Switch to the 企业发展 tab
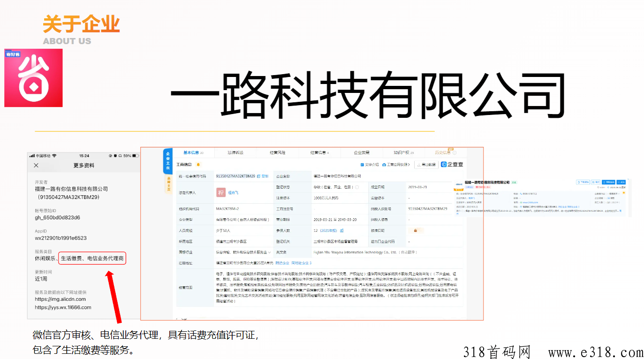Image resolution: width=644 pixels, height=359 pixels. pos(361,153)
